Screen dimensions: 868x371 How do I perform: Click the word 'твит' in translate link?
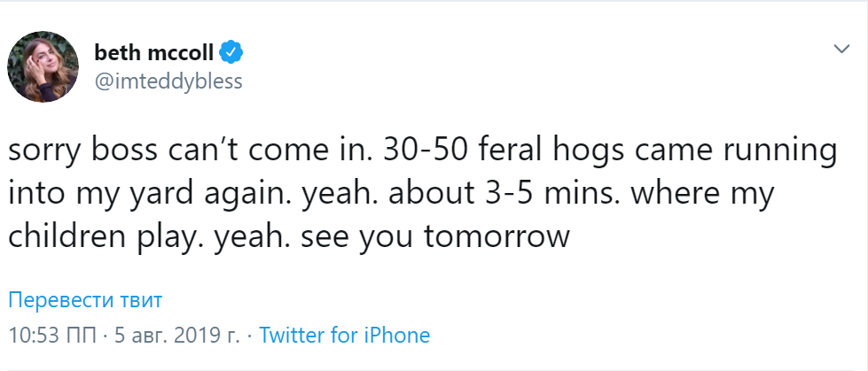coord(141,300)
